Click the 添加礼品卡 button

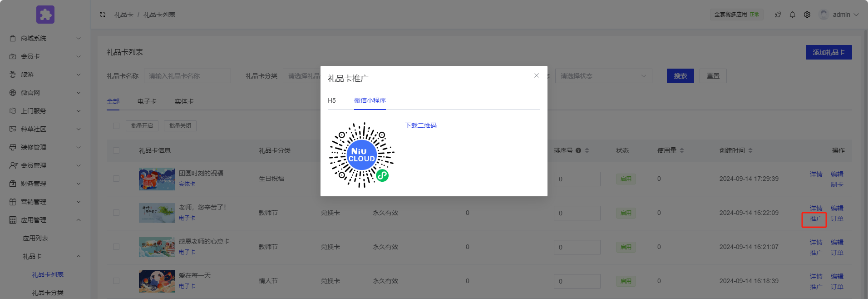(x=829, y=52)
